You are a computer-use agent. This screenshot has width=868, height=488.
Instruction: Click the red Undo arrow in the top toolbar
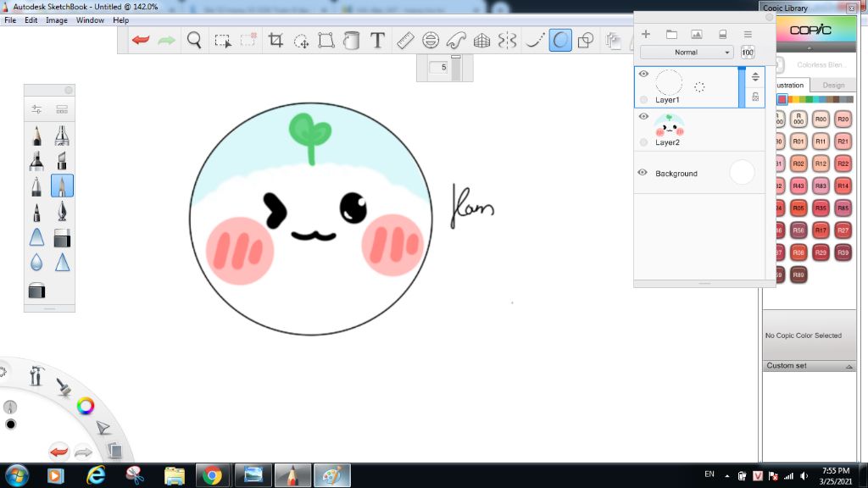coord(141,40)
